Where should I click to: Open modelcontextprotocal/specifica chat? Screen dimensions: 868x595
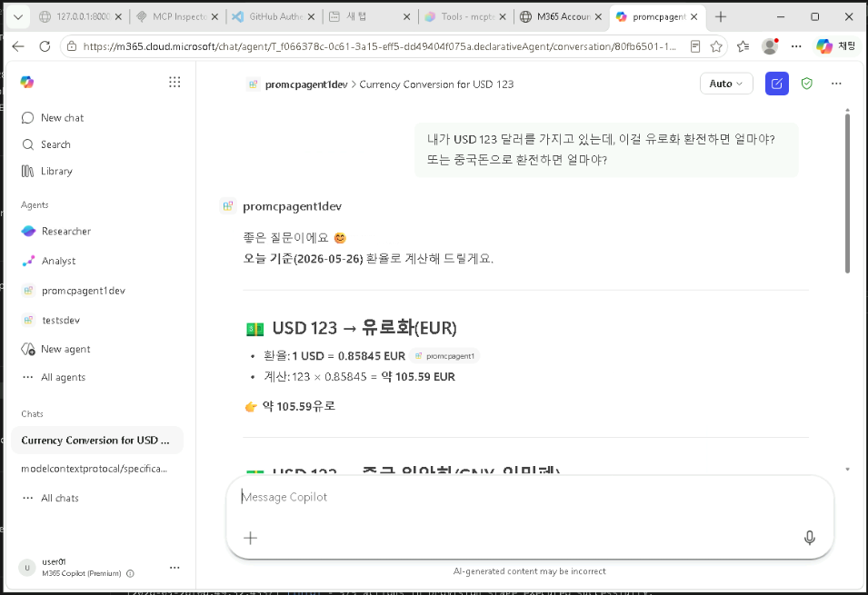coord(95,469)
